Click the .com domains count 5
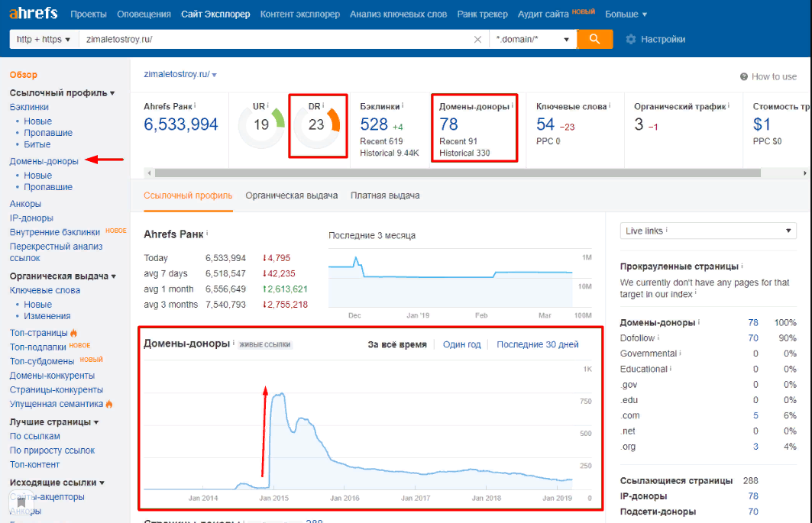The width and height of the screenshot is (812, 523). click(755, 415)
